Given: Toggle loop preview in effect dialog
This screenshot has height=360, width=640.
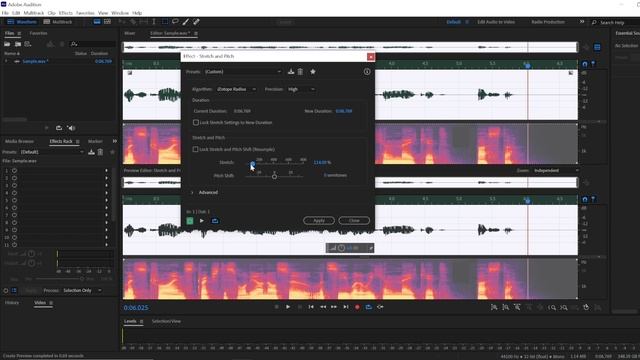Looking at the screenshot, I should [215, 221].
